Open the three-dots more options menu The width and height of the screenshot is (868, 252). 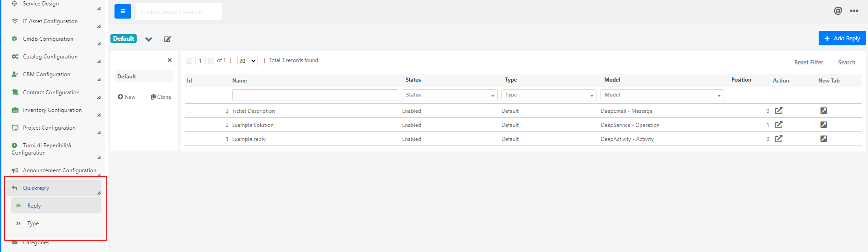point(854,11)
